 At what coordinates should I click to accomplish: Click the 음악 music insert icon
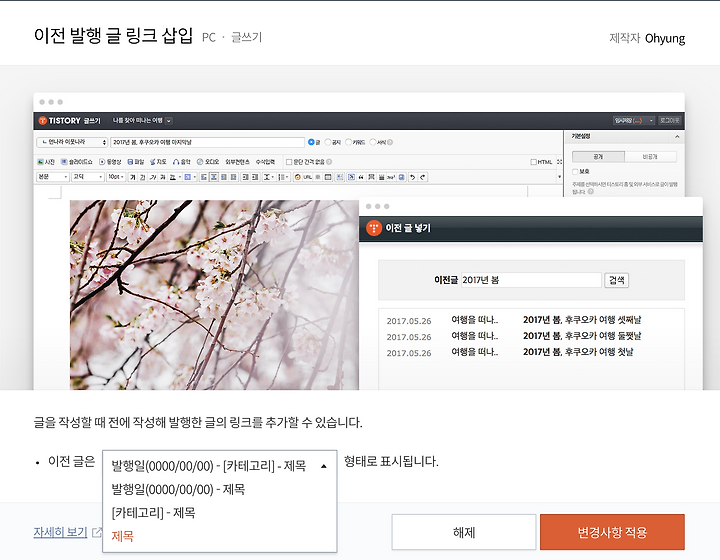pyautogui.click(x=176, y=162)
